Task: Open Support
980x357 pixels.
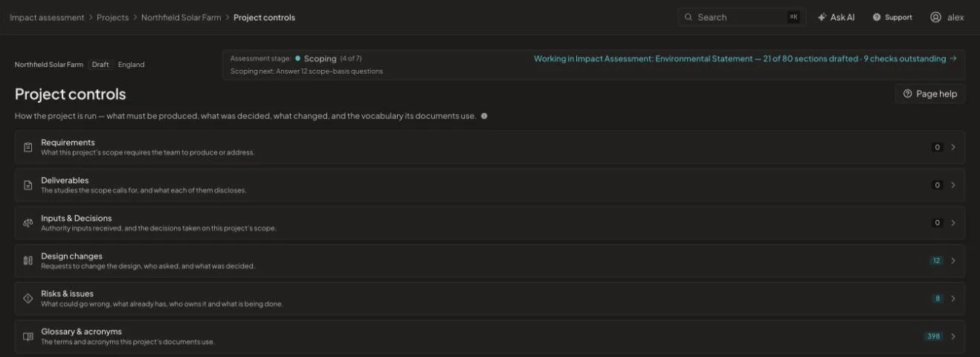Action: (x=892, y=17)
